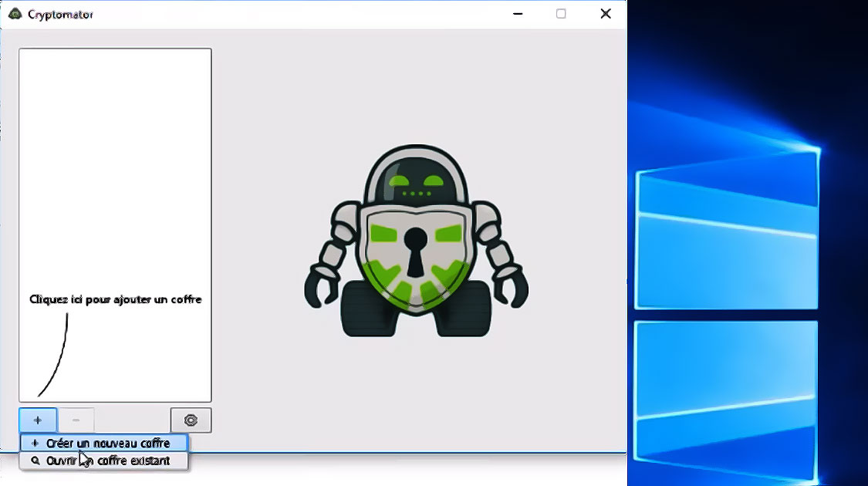Minimize the Cryptomator window

518,14
